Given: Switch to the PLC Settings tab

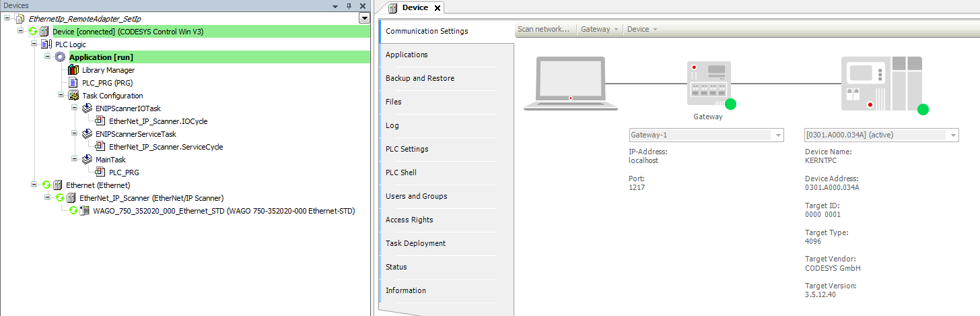Looking at the screenshot, I should (407, 149).
